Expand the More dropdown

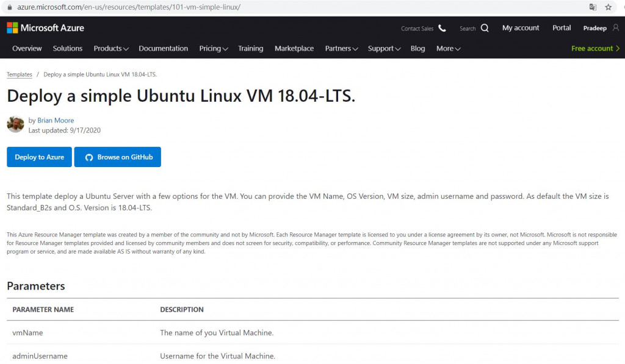point(448,49)
